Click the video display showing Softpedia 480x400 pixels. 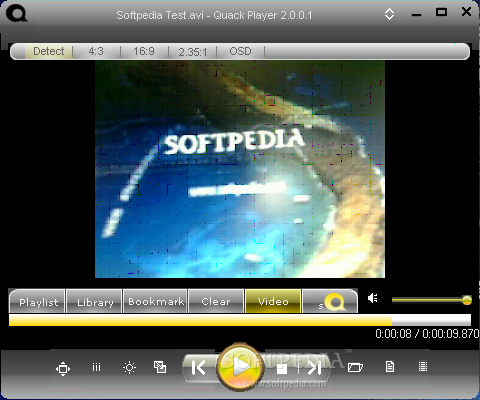tap(240, 169)
